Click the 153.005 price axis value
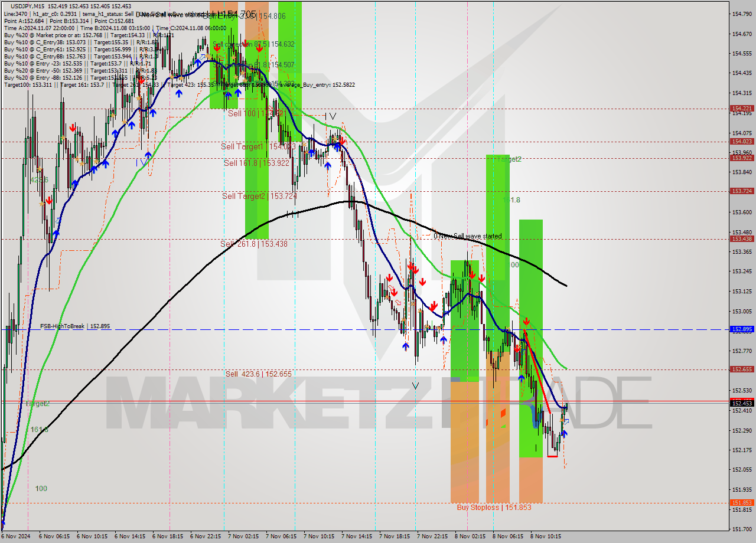 pos(742,311)
